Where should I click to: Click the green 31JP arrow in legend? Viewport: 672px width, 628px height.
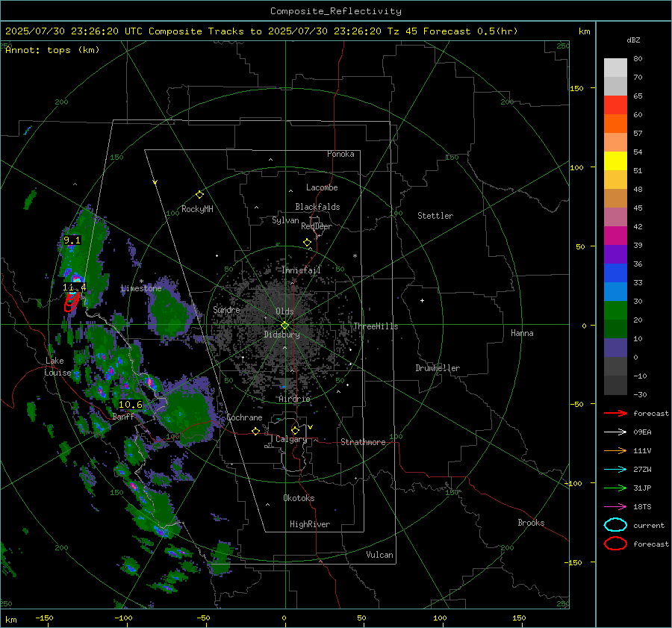615,488
